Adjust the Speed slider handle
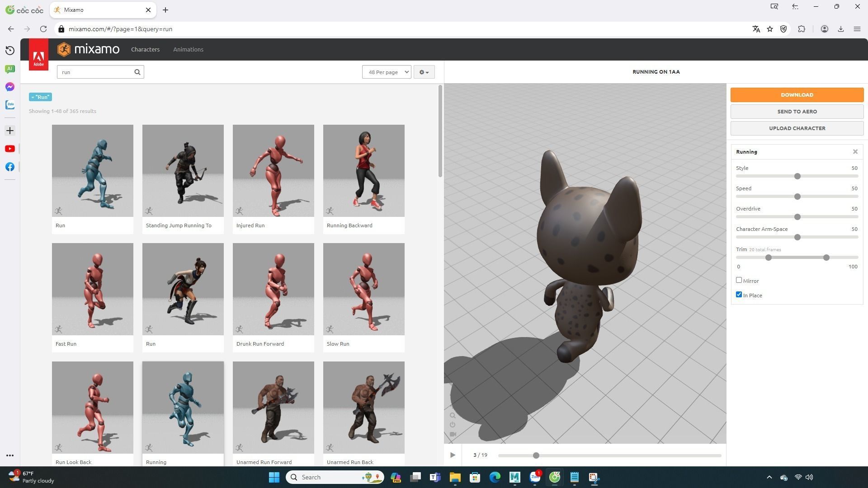 click(x=797, y=197)
